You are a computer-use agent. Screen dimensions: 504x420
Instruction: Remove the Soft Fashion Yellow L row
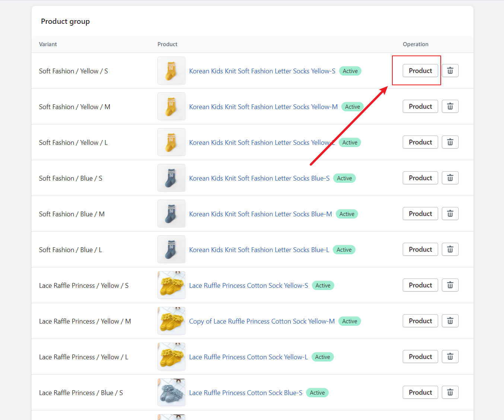coord(450,142)
